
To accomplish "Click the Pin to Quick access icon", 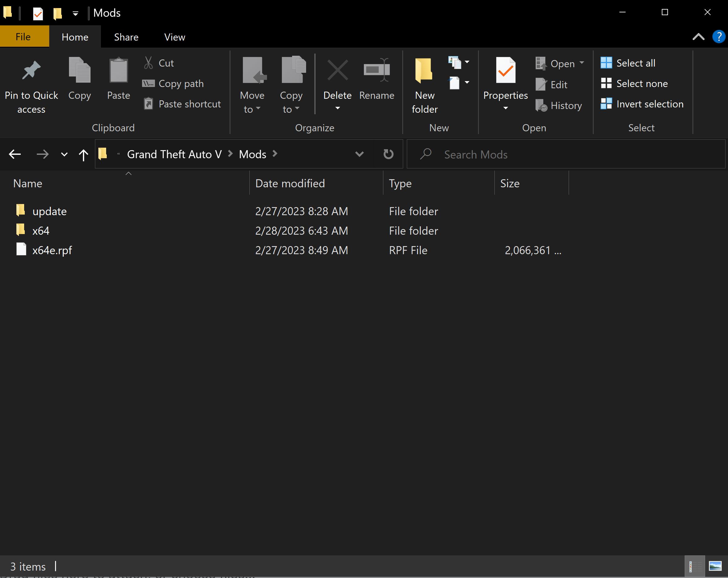I will [x=31, y=71].
